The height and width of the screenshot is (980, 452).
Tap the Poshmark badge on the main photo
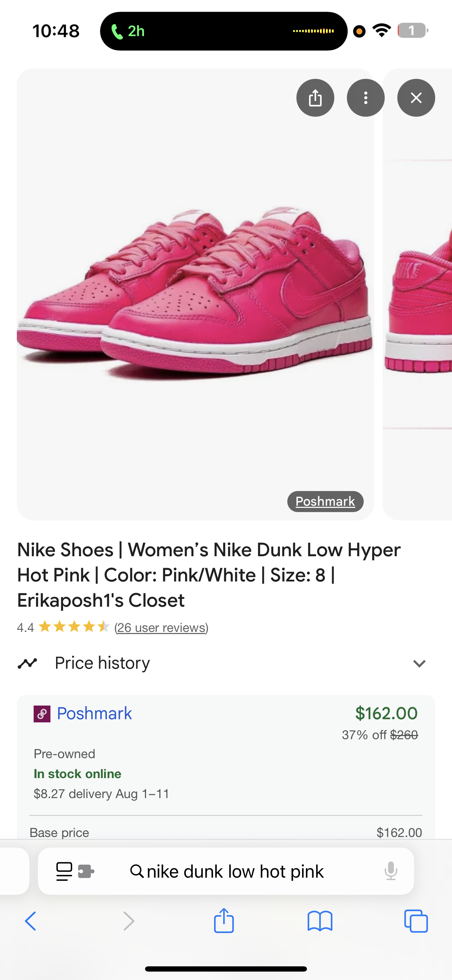pos(325,501)
